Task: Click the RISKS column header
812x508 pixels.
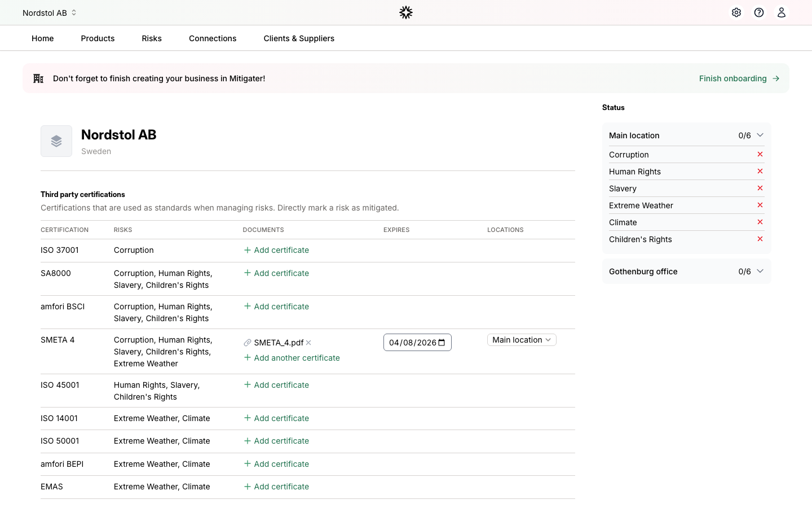Action: (123, 230)
